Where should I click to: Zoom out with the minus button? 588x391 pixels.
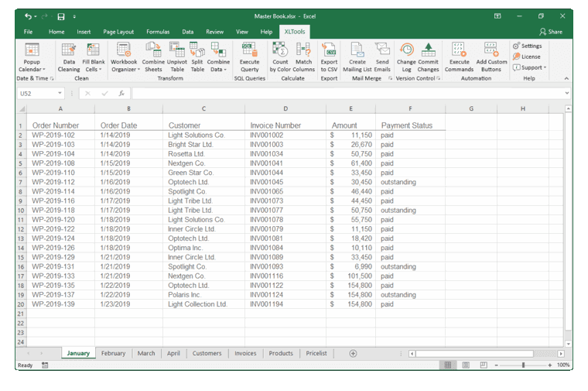497,365
